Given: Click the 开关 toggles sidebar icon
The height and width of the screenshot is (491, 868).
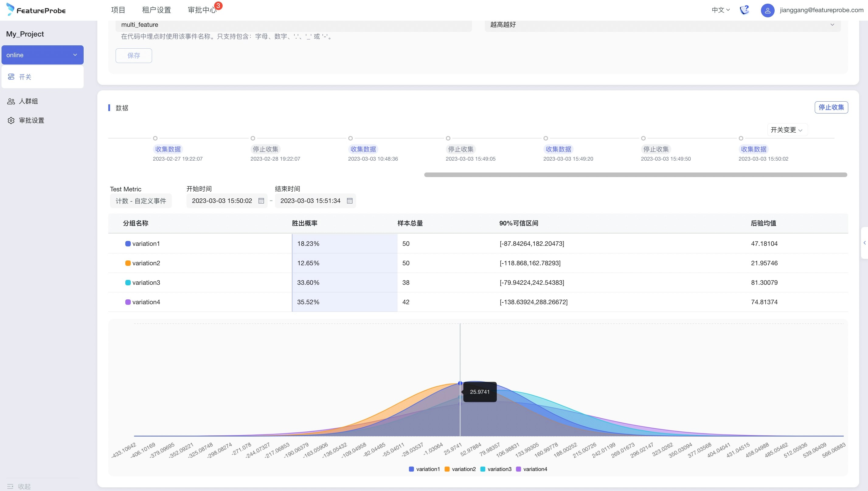Looking at the screenshot, I should click(11, 77).
